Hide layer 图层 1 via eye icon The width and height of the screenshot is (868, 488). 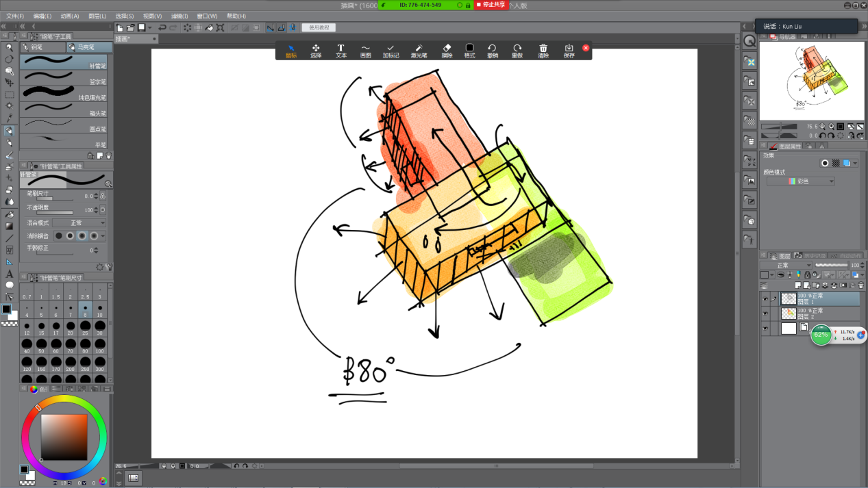(x=765, y=299)
